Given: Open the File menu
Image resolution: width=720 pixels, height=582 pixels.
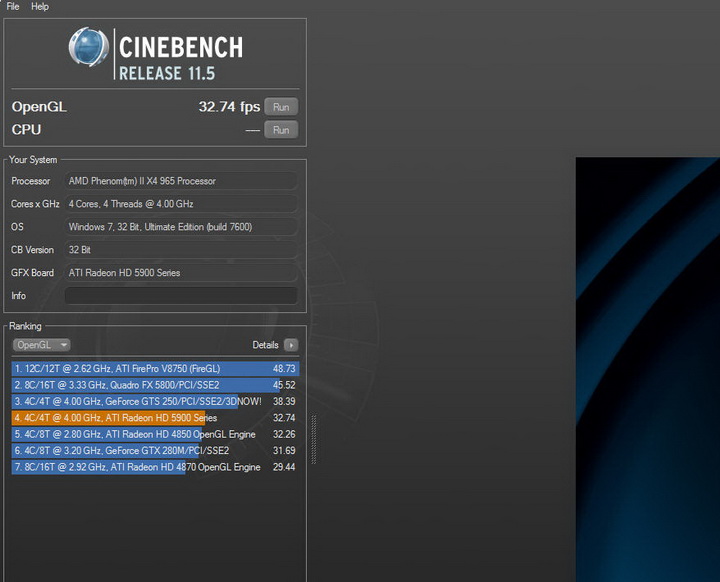Looking at the screenshot, I should 13,6.
